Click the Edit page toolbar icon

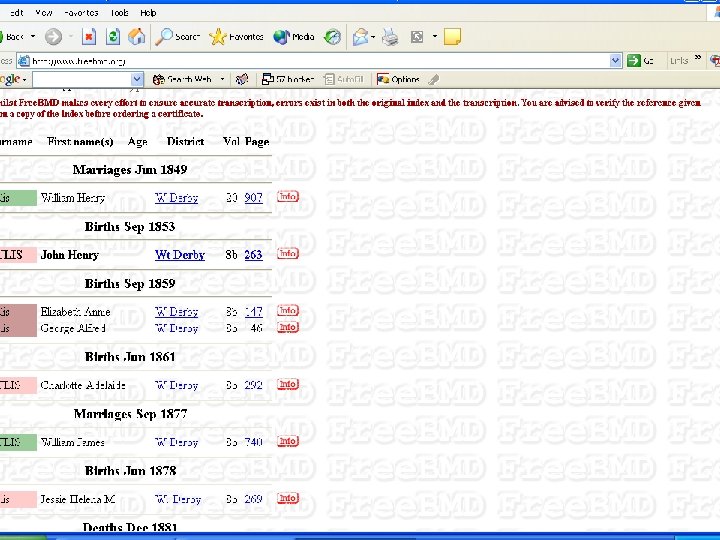click(x=417, y=36)
